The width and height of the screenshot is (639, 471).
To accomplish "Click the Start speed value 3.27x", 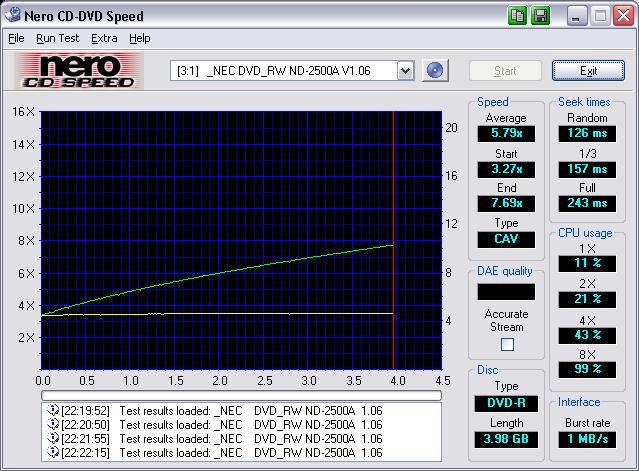I will (506, 169).
